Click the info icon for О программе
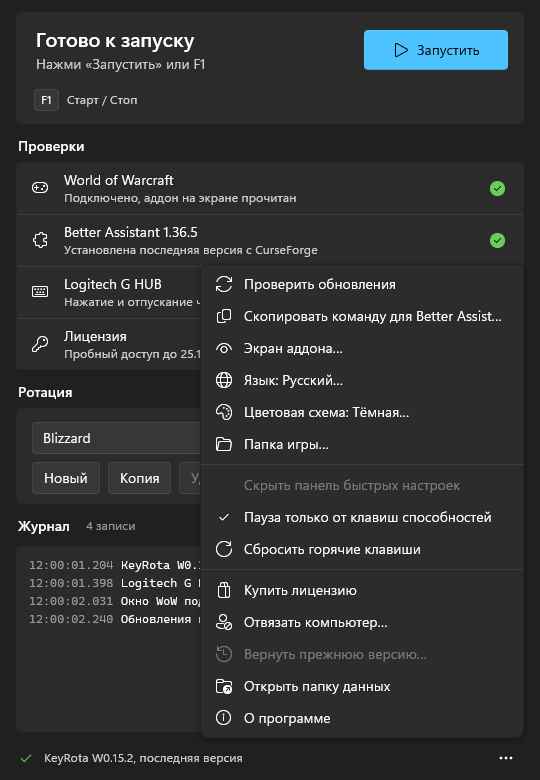Screen dimensions: 540x780 pyautogui.click(x=224, y=718)
